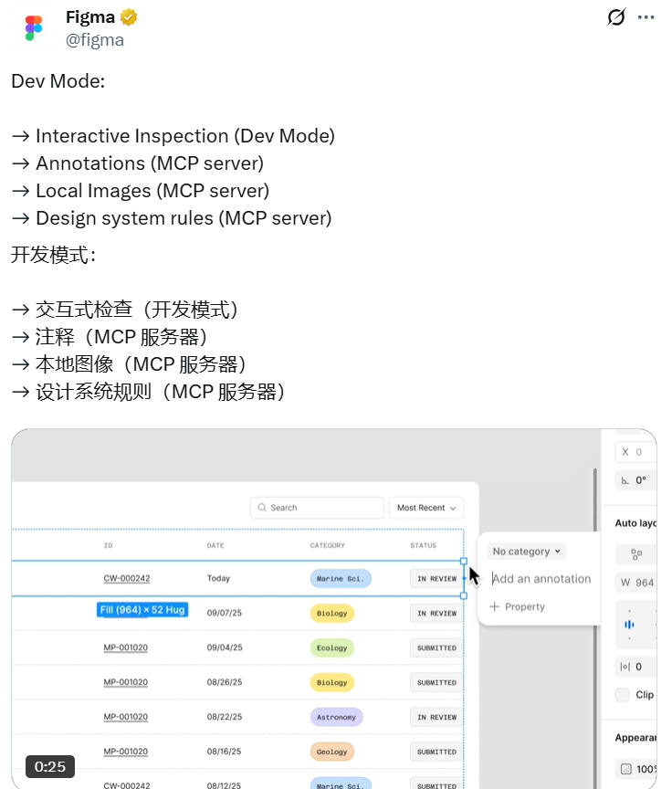Click the Add an annotation text field

541,579
